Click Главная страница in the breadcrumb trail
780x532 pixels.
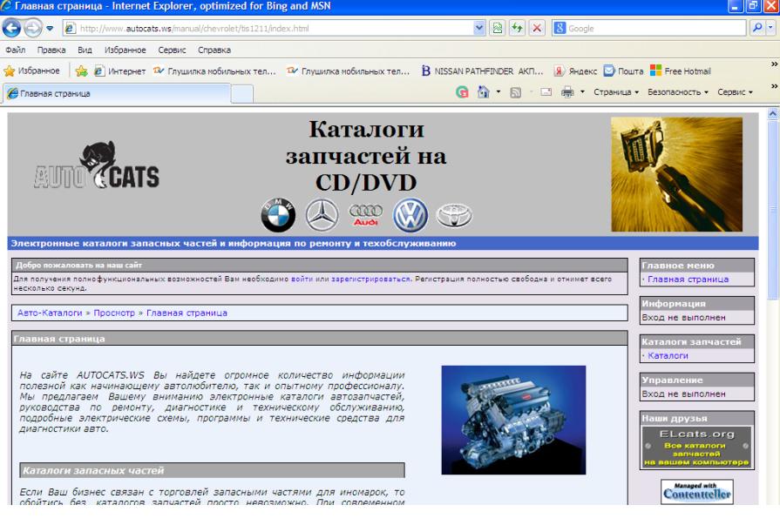[187, 313]
